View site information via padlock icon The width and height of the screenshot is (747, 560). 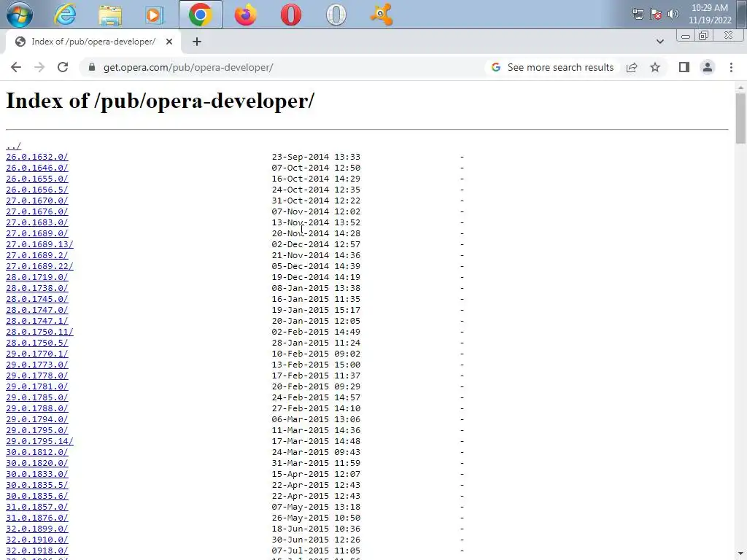coord(92,67)
